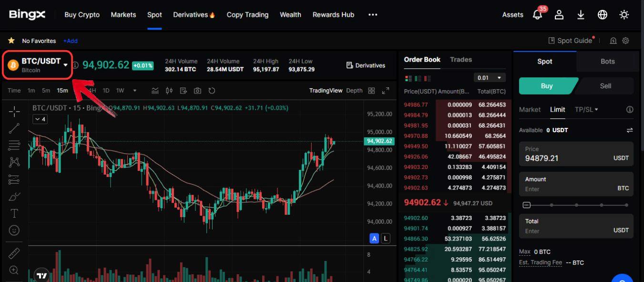Select the trend line drawing tool
This screenshot has width=644, height=282.
click(14, 128)
